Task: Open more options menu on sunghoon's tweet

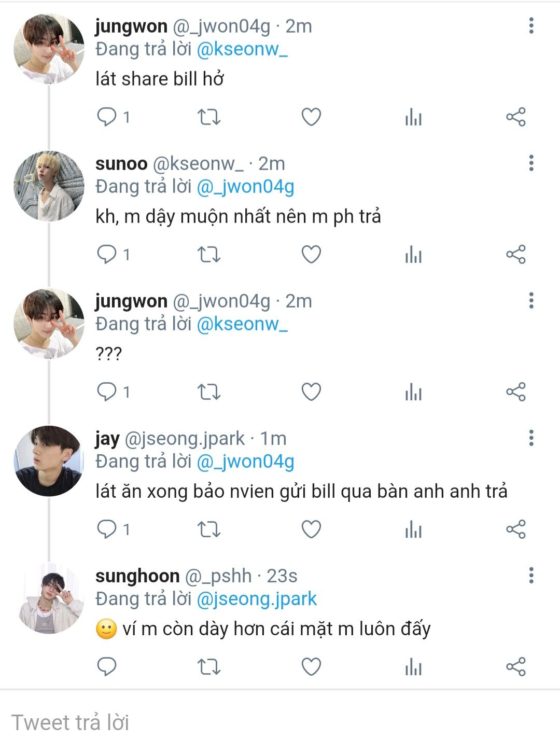Action: tap(531, 576)
